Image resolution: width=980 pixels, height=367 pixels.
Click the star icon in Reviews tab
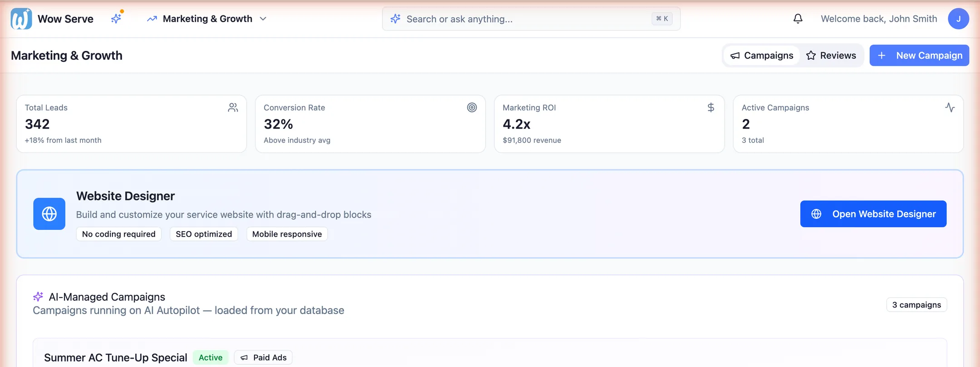[811, 55]
